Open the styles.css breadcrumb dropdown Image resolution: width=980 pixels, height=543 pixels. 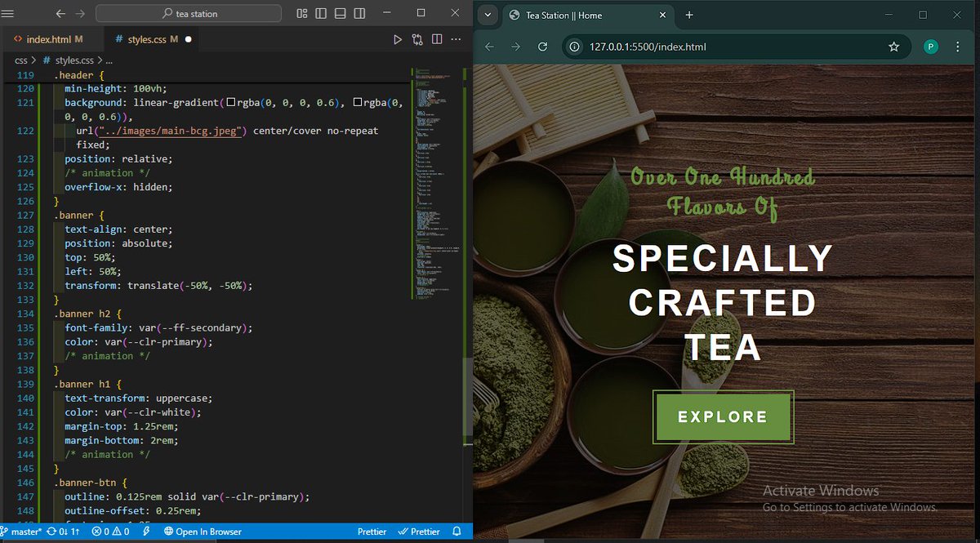click(x=69, y=60)
